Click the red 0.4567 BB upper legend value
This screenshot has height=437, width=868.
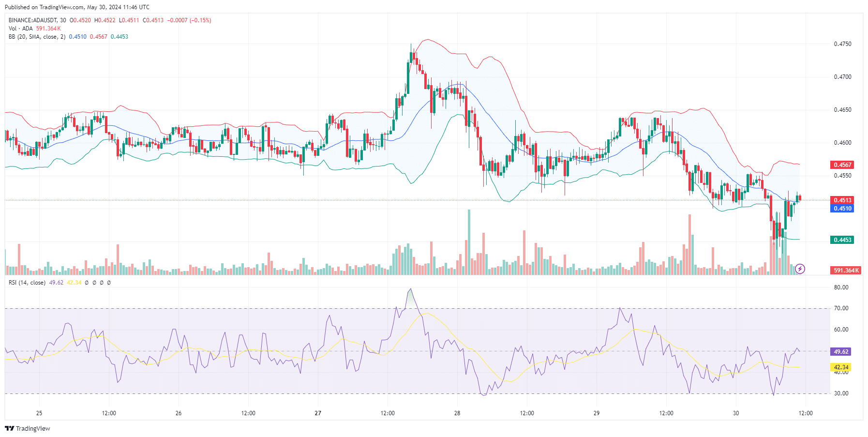tap(99, 37)
